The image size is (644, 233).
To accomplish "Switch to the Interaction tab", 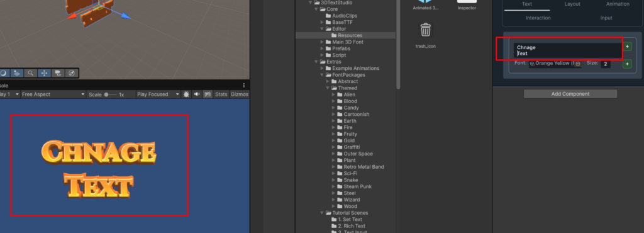I will point(538,18).
